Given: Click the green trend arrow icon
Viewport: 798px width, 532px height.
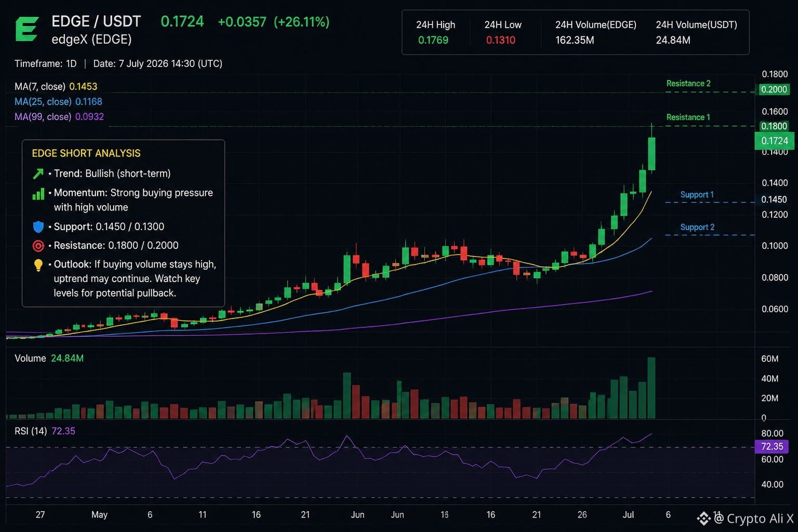Looking at the screenshot, I should 38,174.
